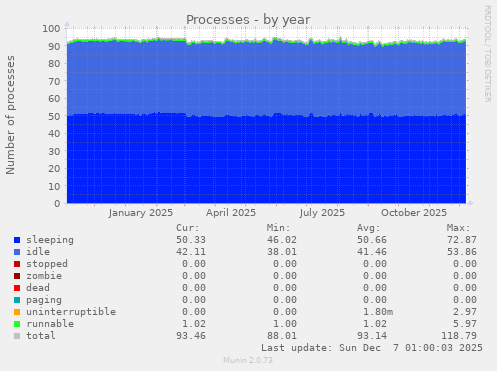Click sleeping minimum value 46.02
Viewport: 497px width, 371px height.
[x=282, y=240]
